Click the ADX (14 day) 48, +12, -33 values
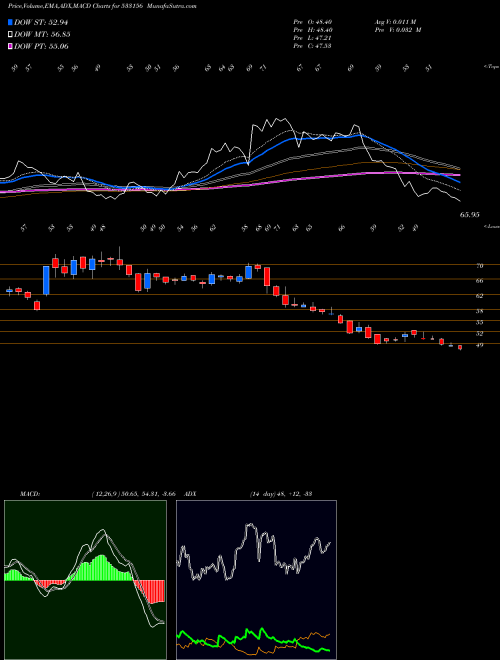 tap(280, 494)
